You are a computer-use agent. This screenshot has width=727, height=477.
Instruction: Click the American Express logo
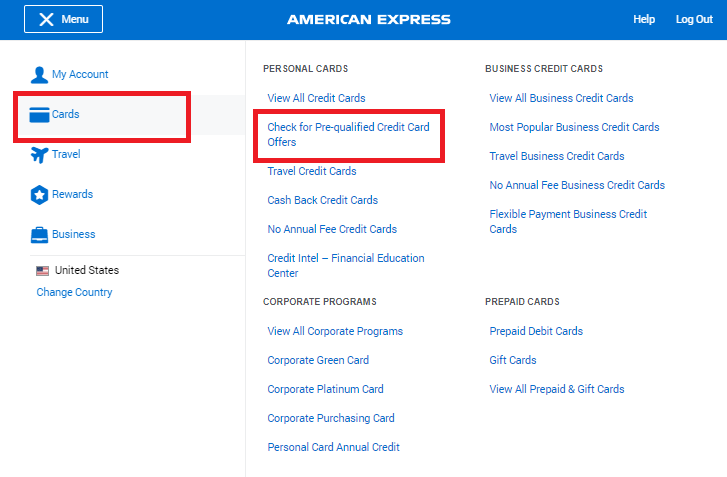[369, 19]
